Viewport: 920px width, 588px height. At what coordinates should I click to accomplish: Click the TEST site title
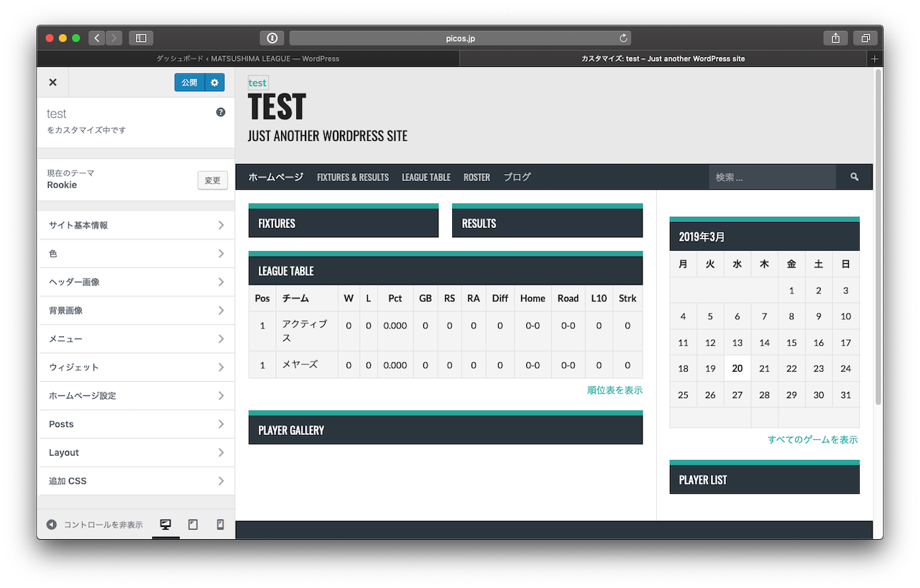[x=277, y=107]
